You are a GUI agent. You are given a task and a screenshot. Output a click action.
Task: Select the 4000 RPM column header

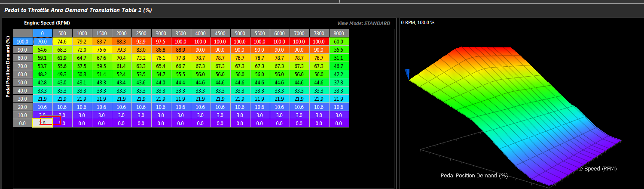coord(201,33)
